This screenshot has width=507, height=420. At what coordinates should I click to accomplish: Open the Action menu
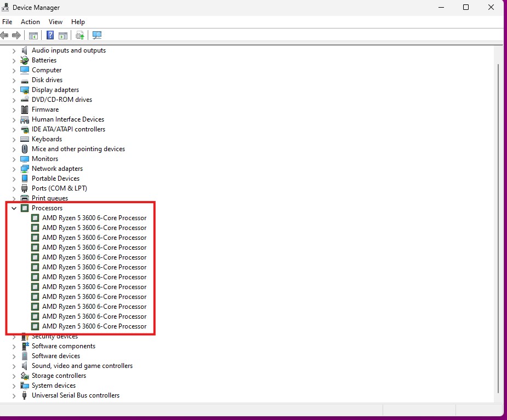[x=30, y=22]
